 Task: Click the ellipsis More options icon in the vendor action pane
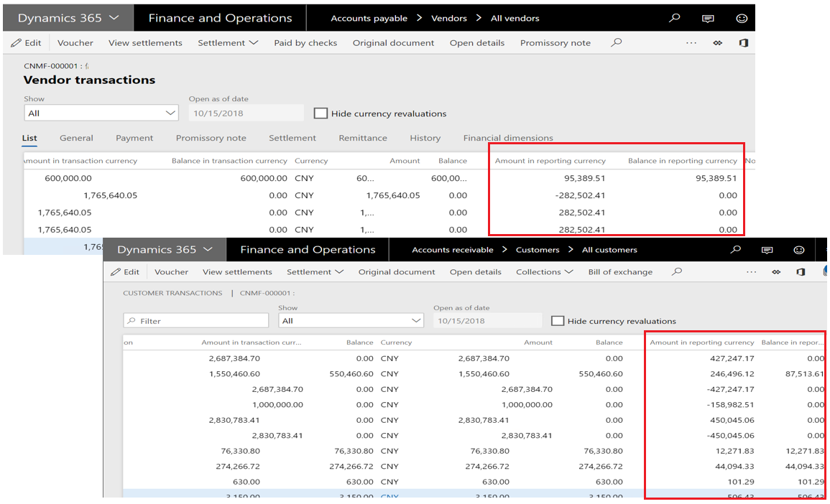point(691,43)
